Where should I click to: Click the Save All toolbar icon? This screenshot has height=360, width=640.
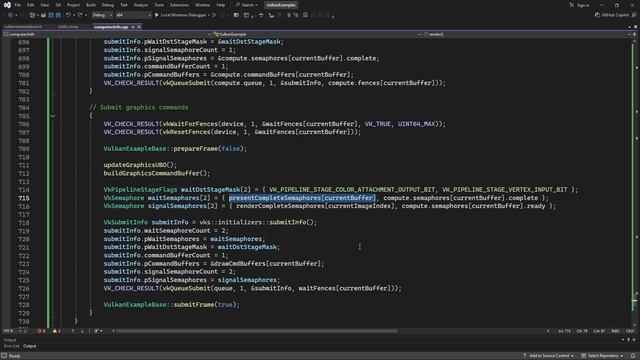point(58,15)
